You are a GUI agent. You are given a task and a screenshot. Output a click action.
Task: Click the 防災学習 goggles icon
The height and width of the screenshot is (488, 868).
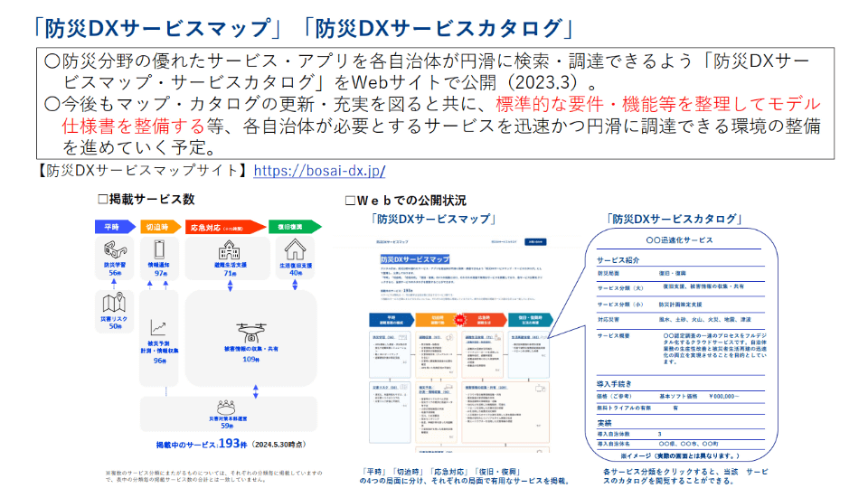coord(115,250)
